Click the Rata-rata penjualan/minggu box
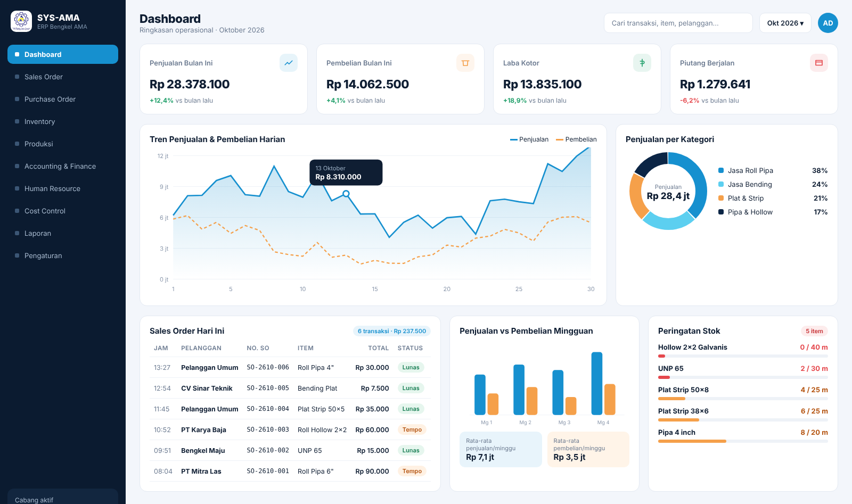The height and width of the screenshot is (504, 852). [x=501, y=449]
